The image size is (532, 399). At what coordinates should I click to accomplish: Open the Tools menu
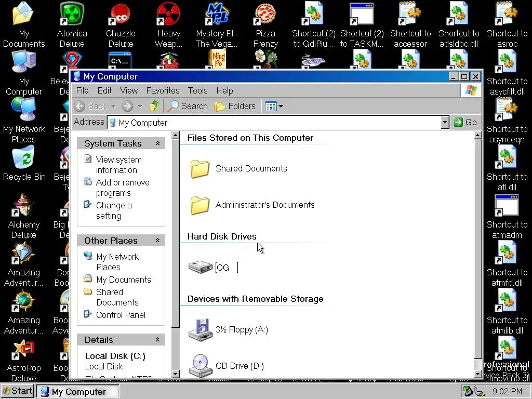click(198, 90)
